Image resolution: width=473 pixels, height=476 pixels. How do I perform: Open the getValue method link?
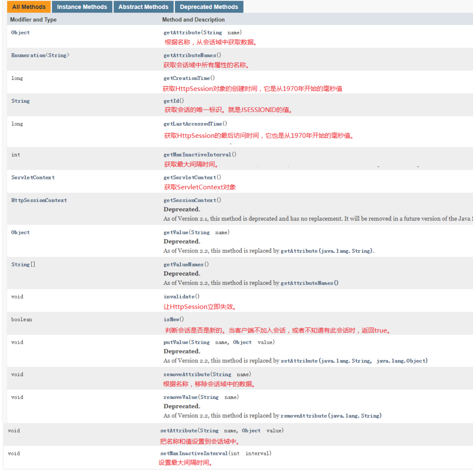[x=176, y=232]
